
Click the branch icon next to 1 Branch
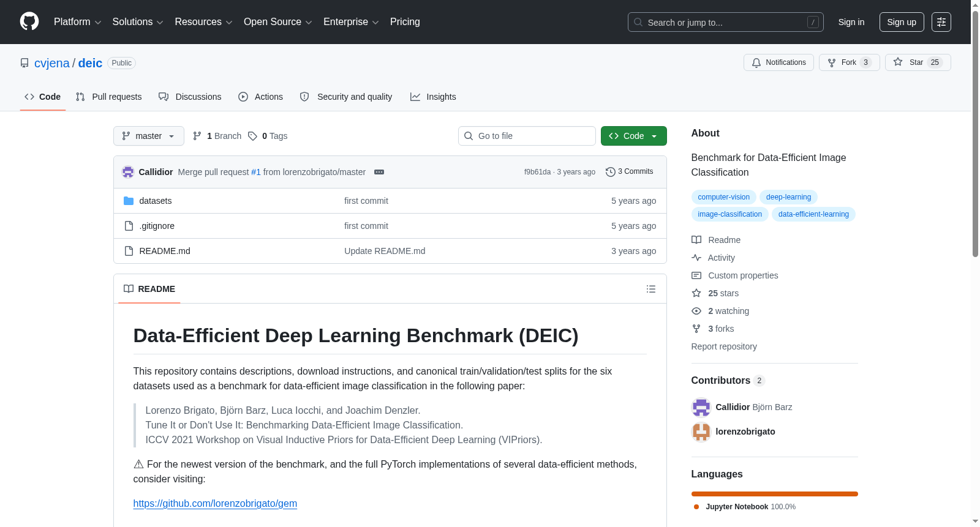coord(197,136)
